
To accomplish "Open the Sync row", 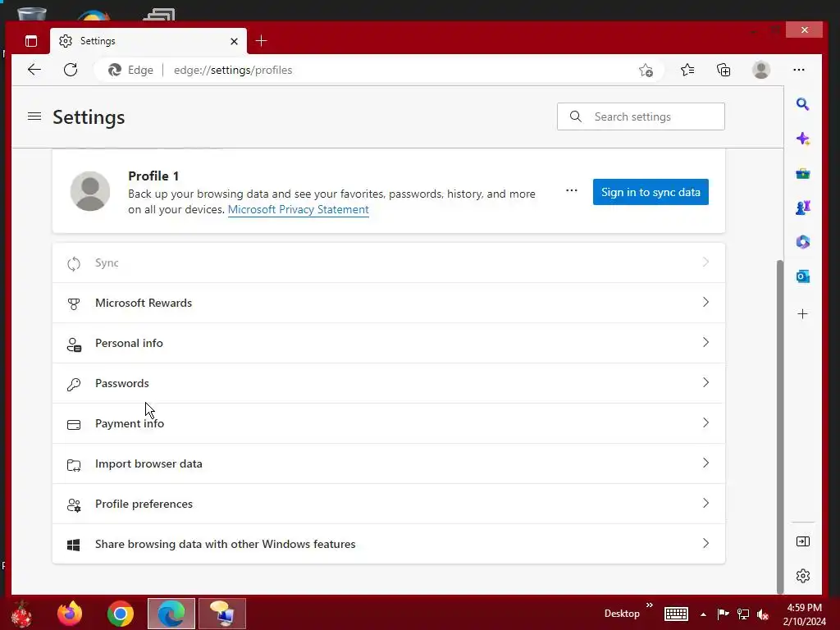I will click(x=389, y=262).
